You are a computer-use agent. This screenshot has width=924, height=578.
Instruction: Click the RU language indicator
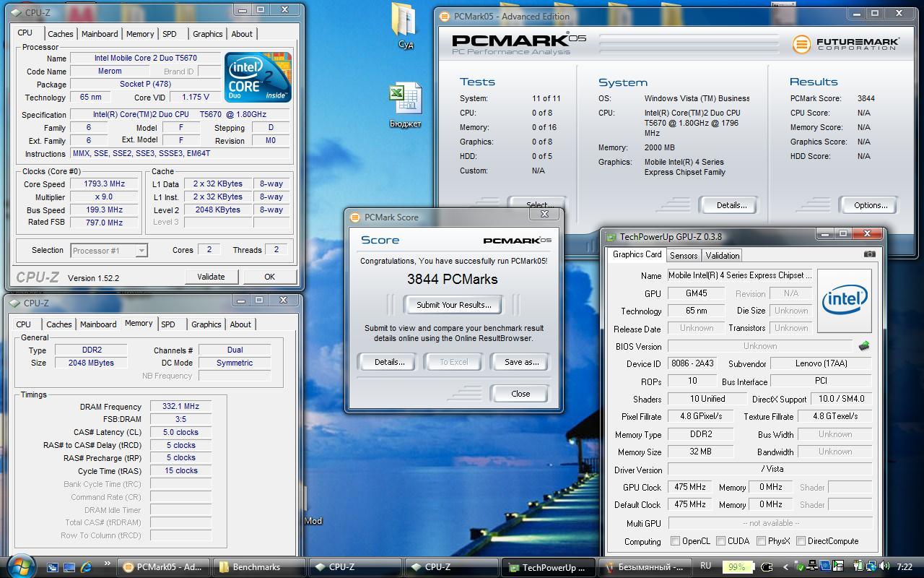(x=705, y=566)
